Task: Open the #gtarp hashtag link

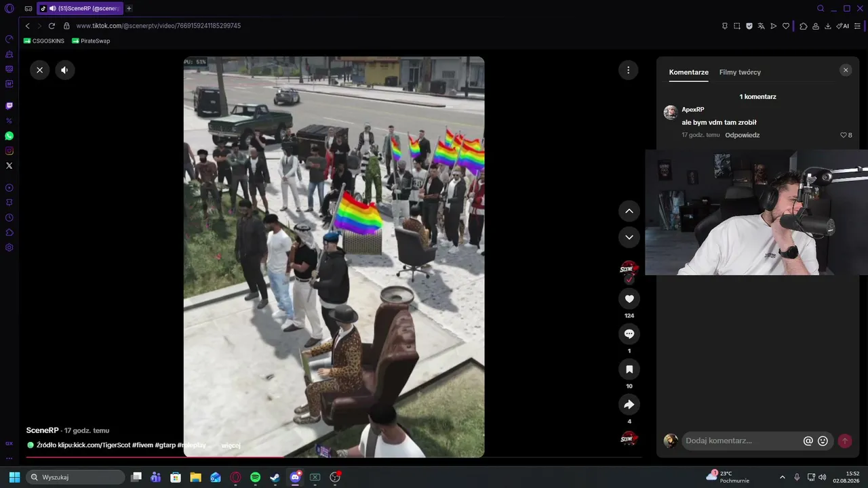Action: (165, 445)
